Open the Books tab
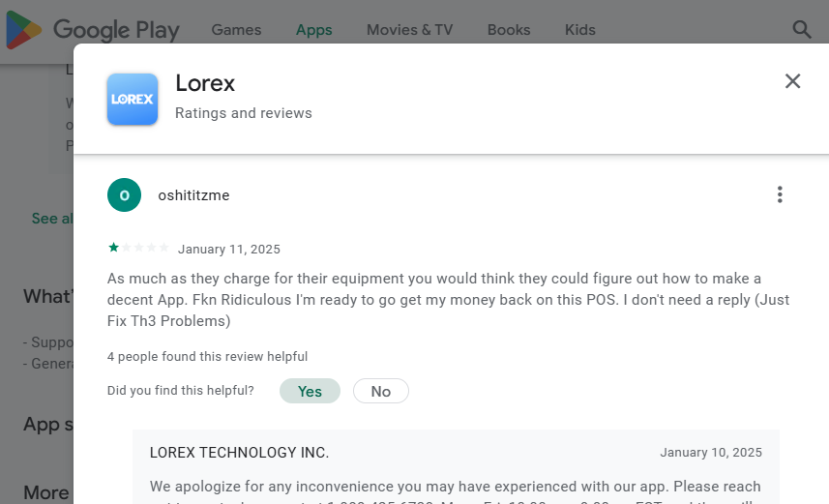The image size is (829, 504). [x=509, y=30]
